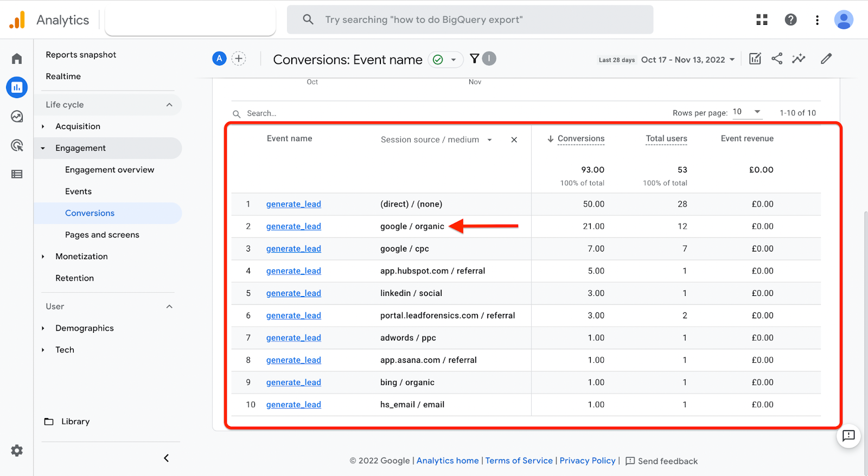Viewport: 868px width, 476px height.
Task: Open generate_lead link in bing / organic row
Action: click(293, 382)
